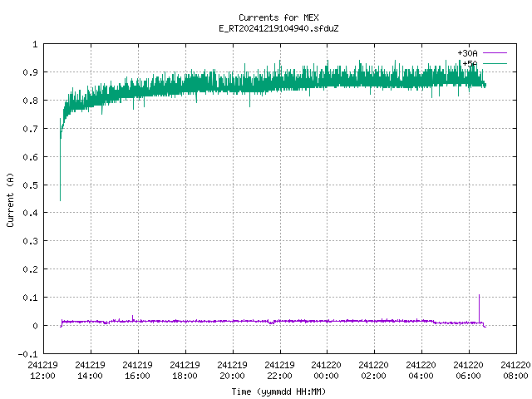Click x-axis label '241220 04:00'
The image size is (532, 399).
click(x=421, y=371)
